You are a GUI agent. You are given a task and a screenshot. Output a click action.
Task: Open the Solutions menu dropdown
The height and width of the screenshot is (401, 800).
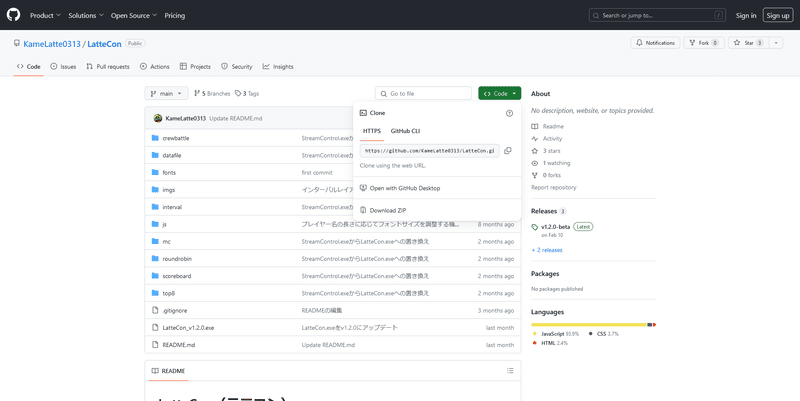coord(86,15)
